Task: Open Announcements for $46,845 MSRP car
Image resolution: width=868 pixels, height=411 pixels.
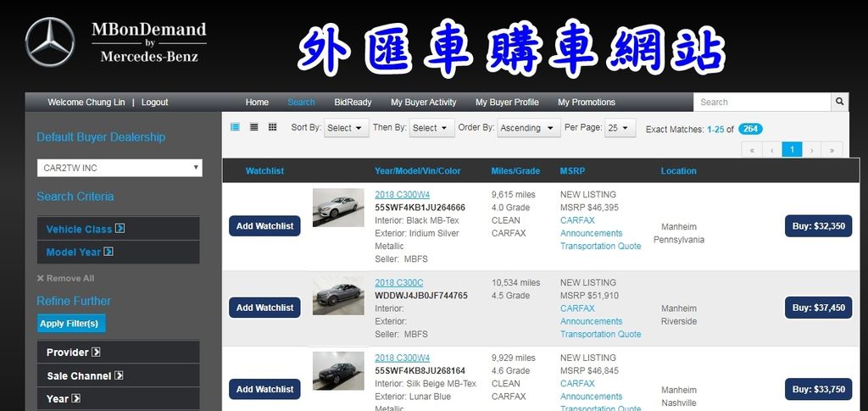Action: [x=591, y=396]
